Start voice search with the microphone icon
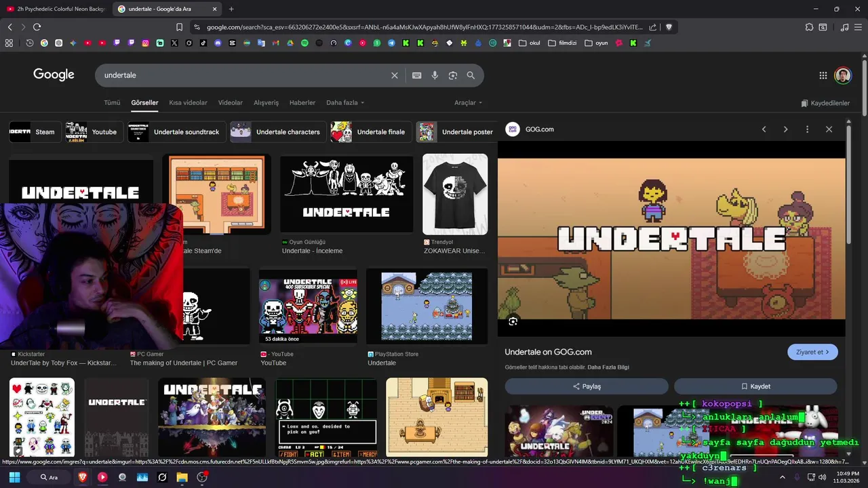The width and height of the screenshot is (868, 488). pyautogui.click(x=435, y=75)
